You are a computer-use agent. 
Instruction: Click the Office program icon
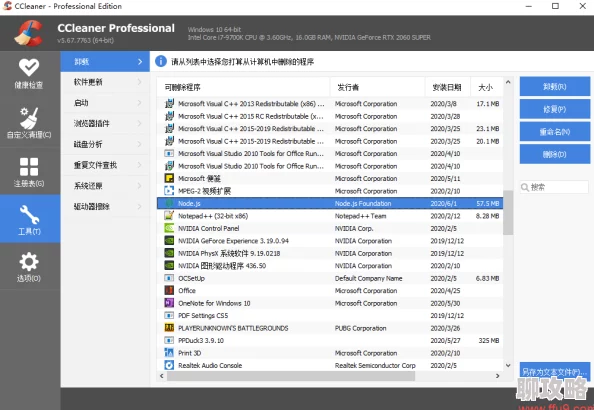[169, 291]
